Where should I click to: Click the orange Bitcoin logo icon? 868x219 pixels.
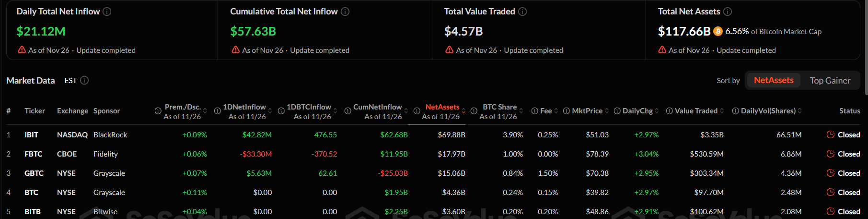pos(718,31)
